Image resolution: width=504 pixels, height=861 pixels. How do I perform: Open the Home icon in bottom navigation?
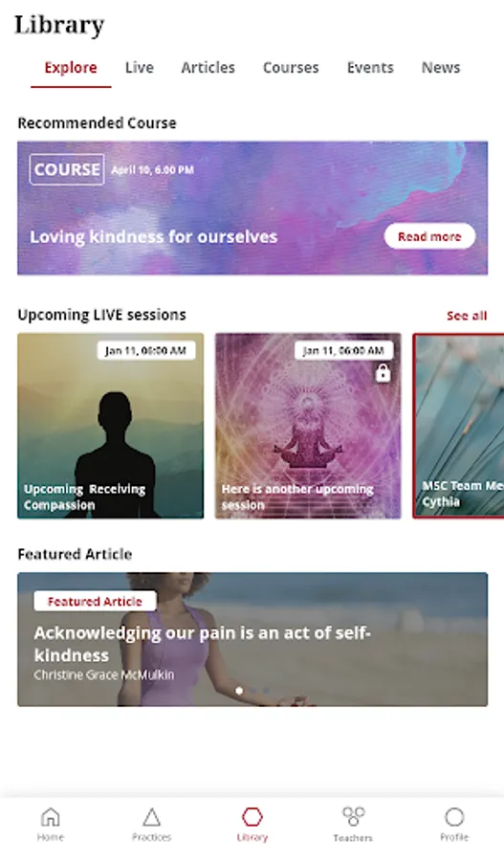[50, 817]
